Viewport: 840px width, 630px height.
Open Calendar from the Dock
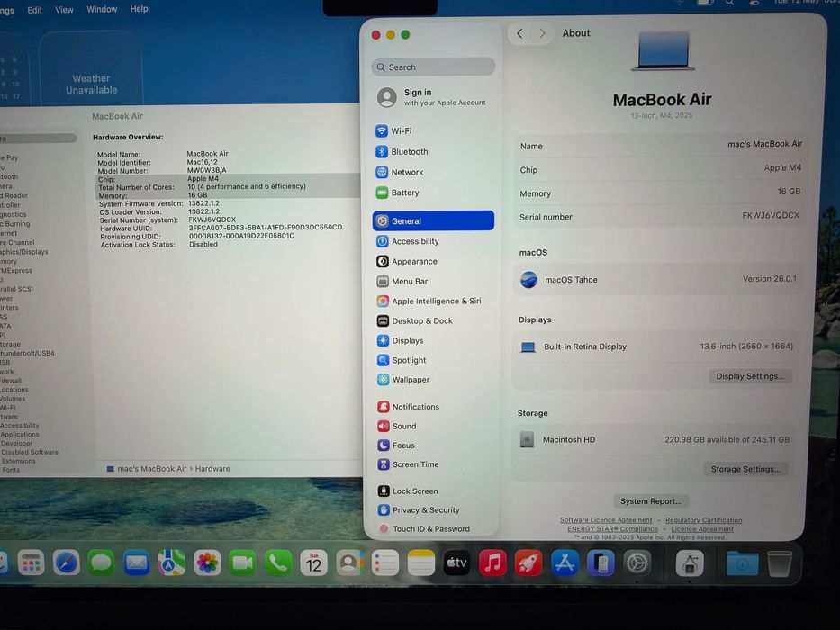tap(313, 563)
